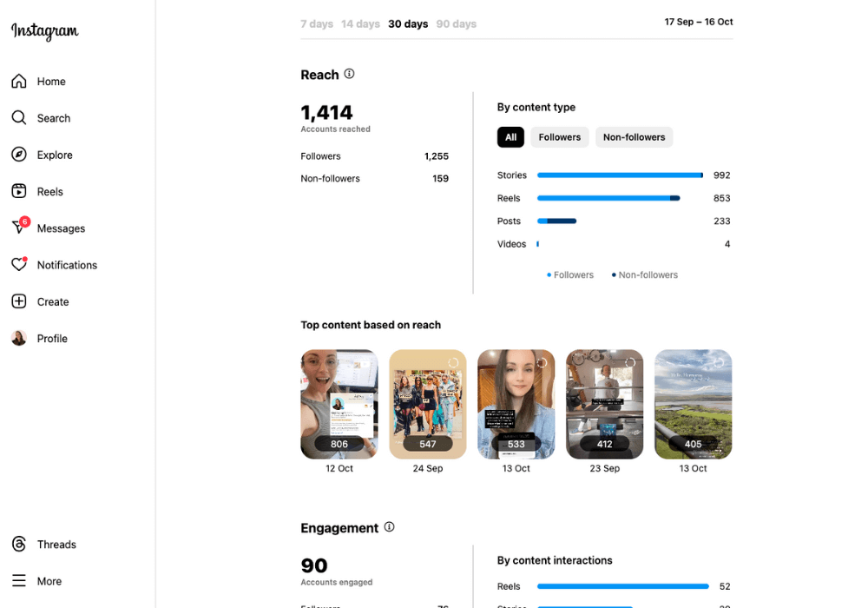
Task: Open the Home feed from the sidebar
Action: [x=54, y=81]
